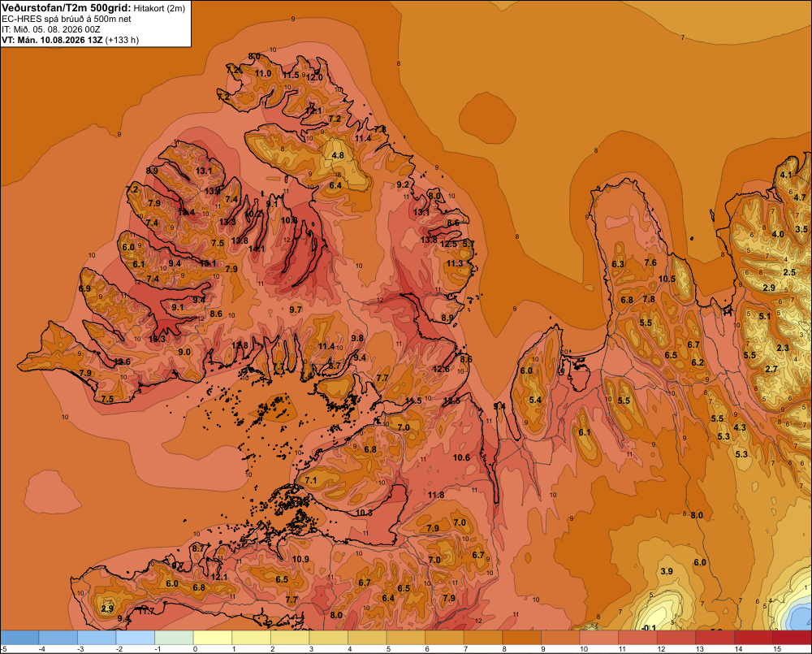Screen dimensions: 812x654
Task: Click the '13.4' temperature value
Action: pyautogui.click(x=187, y=212)
